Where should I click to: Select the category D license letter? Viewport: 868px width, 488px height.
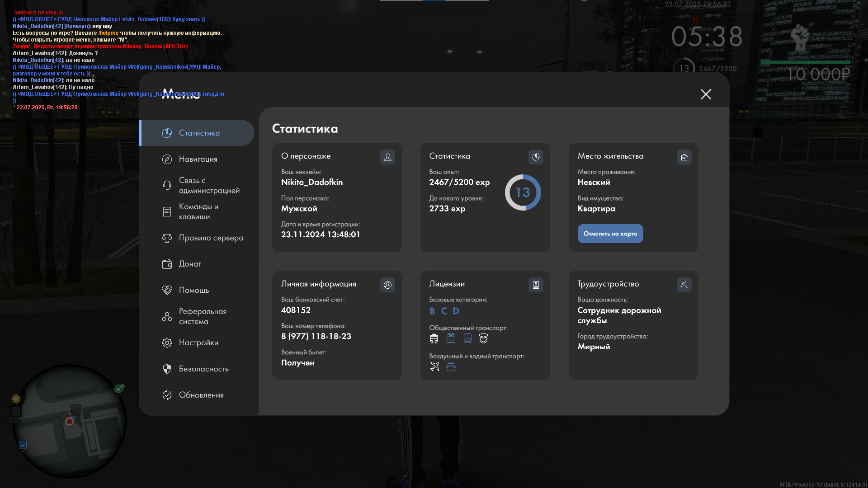pos(456,311)
